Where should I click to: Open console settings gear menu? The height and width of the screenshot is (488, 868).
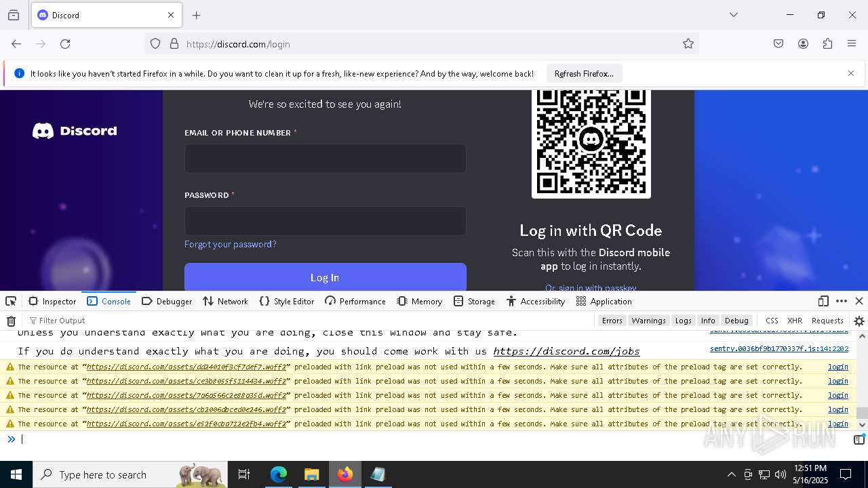[x=859, y=321]
